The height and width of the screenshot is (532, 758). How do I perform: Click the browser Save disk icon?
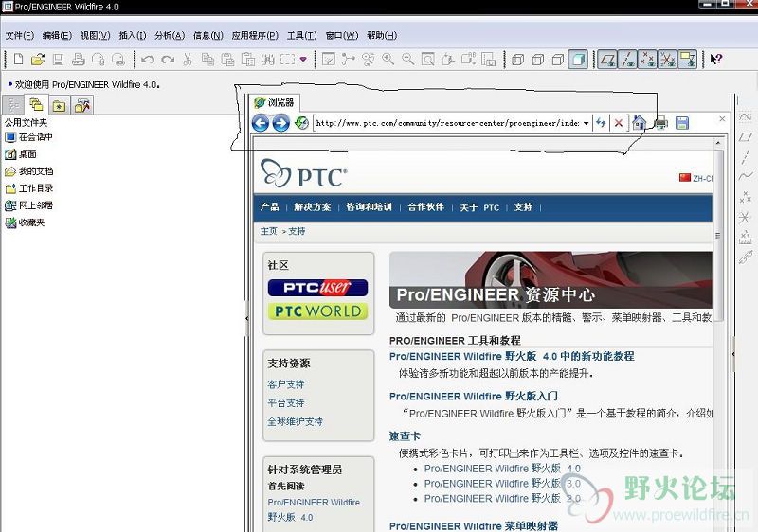pyautogui.click(x=682, y=124)
